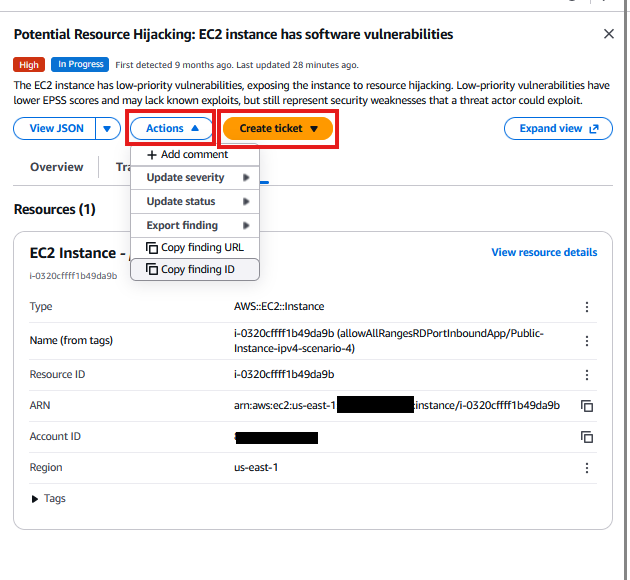Choose Copy finding URL option
The image size is (630, 580).
[x=194, y=248]
